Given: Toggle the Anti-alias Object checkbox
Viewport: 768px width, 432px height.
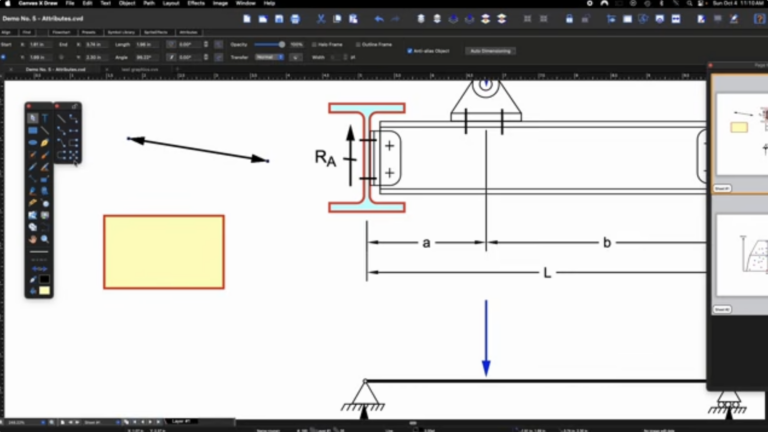Looking at the screenshot, I should click(409, 51).
